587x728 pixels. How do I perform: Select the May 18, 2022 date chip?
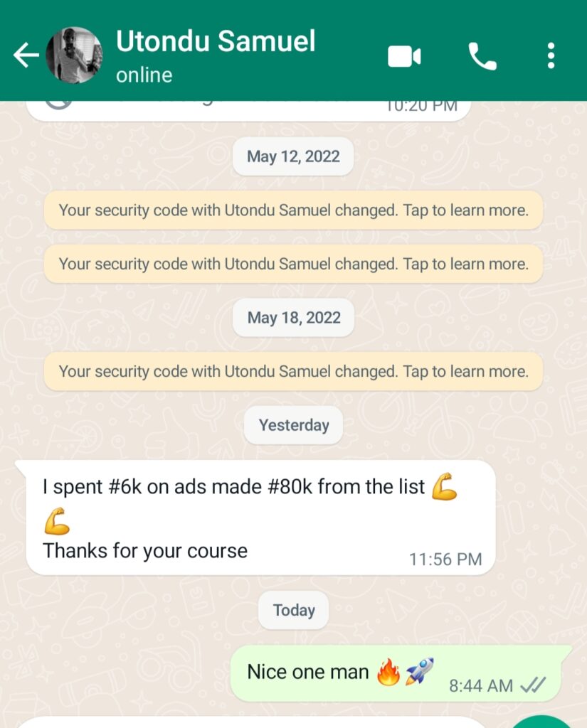[x=293, y=318]
